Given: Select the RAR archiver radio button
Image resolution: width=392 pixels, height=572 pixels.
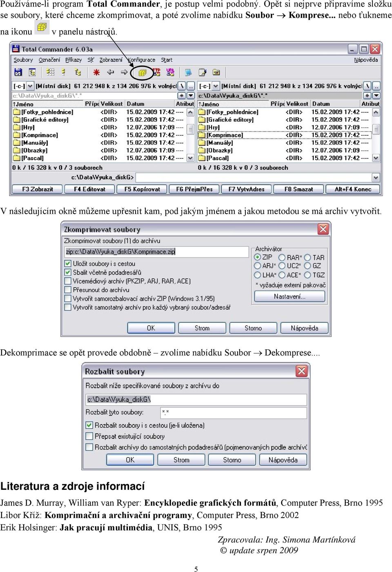Looking at the screenshot, I should (282, 257).
